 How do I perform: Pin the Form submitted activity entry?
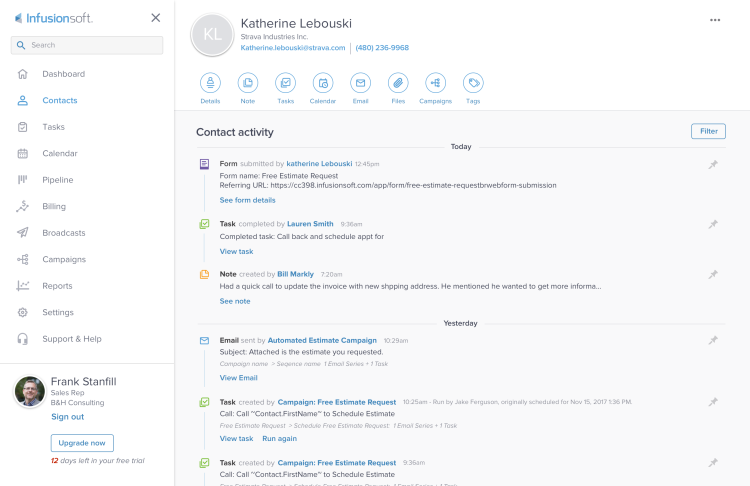click(713, 165)
